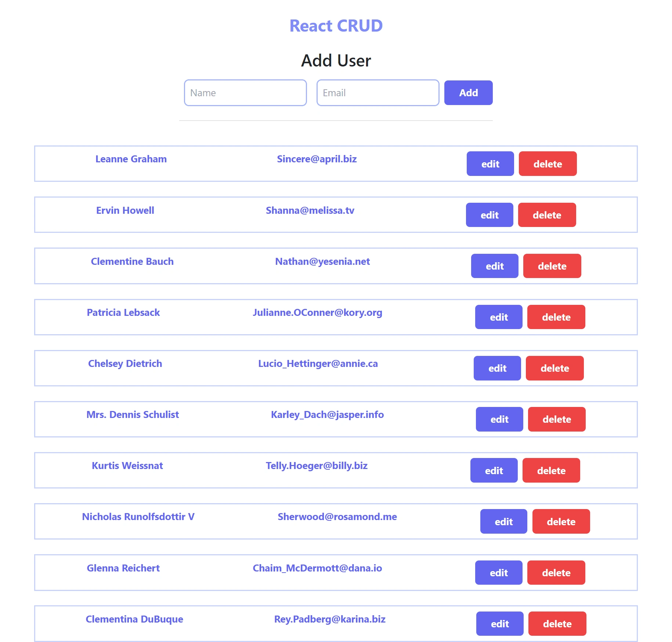Delete Patricia Lebsack from the list
This screenshot has height=642, width=672.
556,317
